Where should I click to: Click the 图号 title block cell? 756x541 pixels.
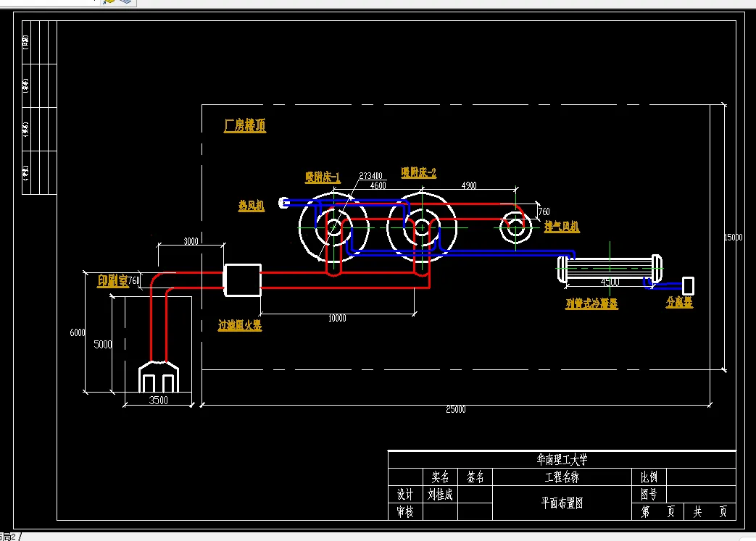click(649, 494)
